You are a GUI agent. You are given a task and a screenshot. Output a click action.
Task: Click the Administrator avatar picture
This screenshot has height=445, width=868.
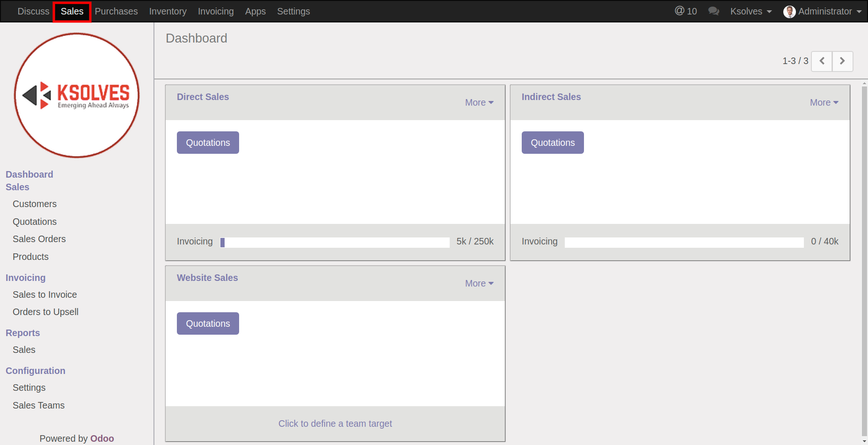pyautogui.click(x=789, y=12)
